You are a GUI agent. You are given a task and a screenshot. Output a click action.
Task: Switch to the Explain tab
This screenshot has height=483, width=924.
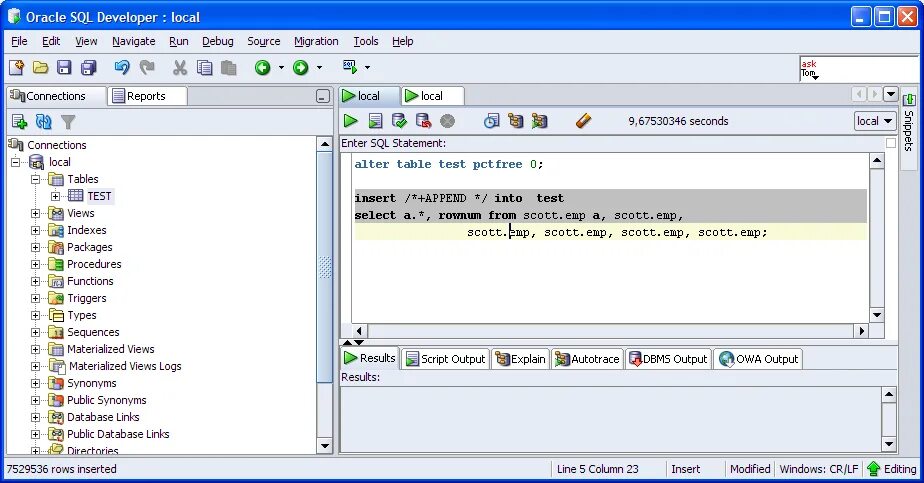coord(520,359)
